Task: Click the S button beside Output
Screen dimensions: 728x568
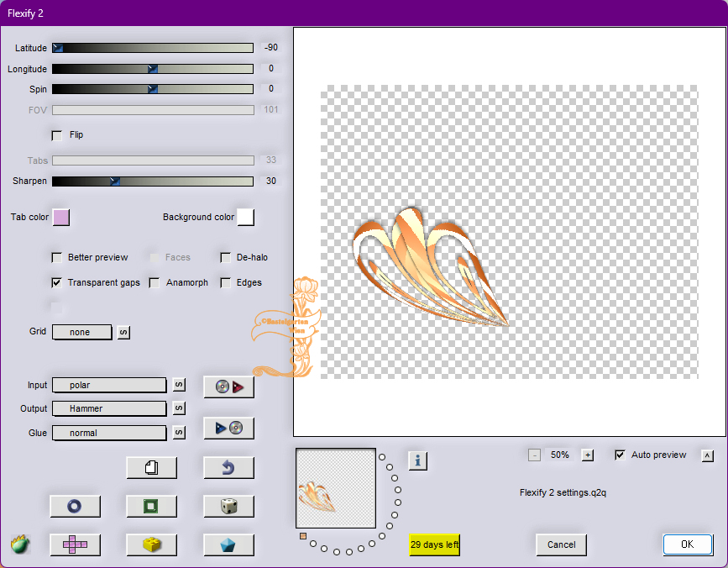Action: [x=179, y=408]
